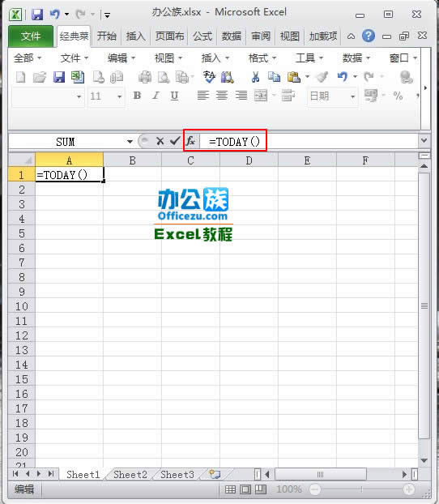Minimize the ribbon with the caret icon
Image resolution: width=439 pixels, height=504 pixels.
[351, 36]
